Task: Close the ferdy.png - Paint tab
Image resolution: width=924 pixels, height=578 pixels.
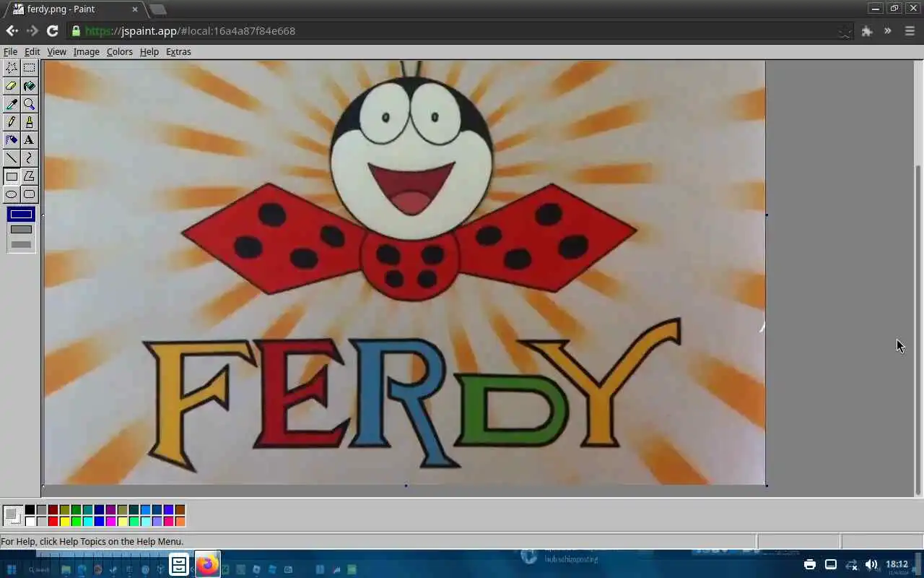Action: click(135, 9)
